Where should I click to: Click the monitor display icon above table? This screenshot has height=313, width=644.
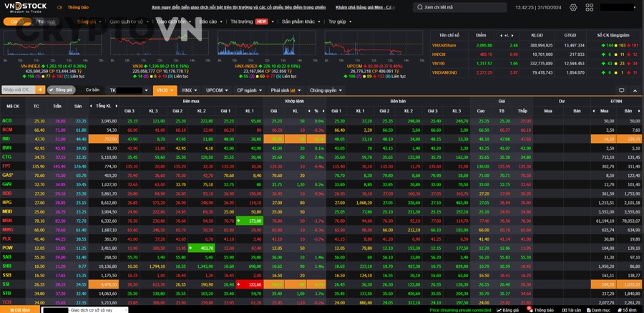[621, 90]
